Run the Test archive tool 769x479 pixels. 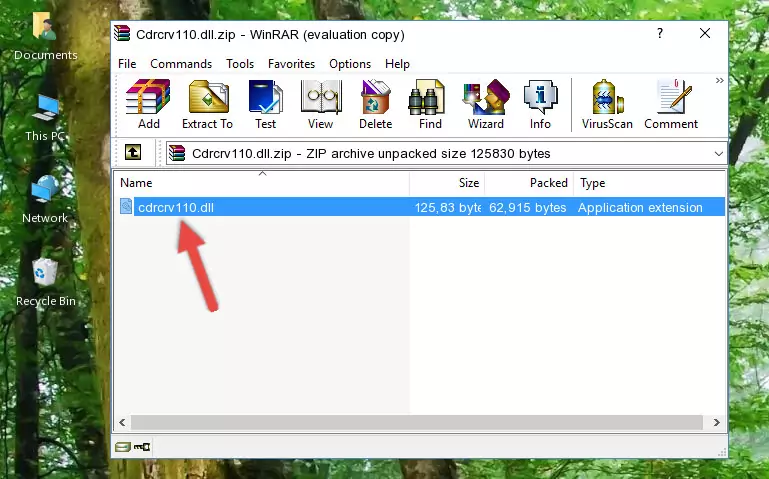265,104
